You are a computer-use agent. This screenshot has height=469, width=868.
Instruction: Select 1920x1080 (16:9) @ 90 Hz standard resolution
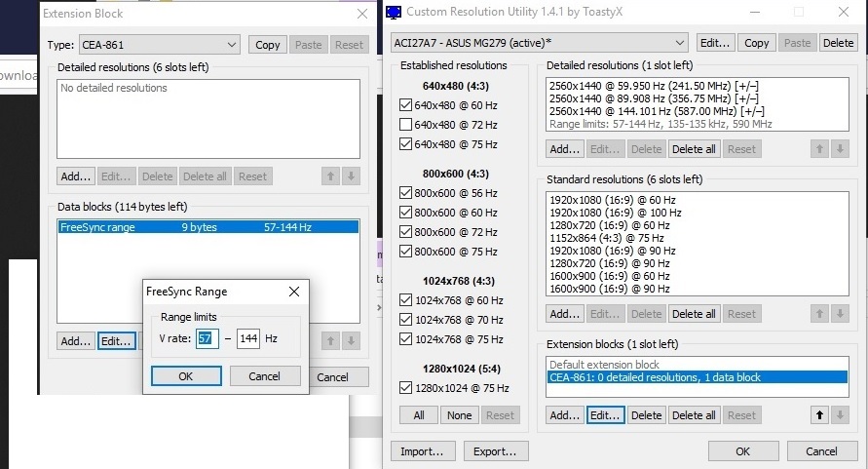tap(612, 251)
